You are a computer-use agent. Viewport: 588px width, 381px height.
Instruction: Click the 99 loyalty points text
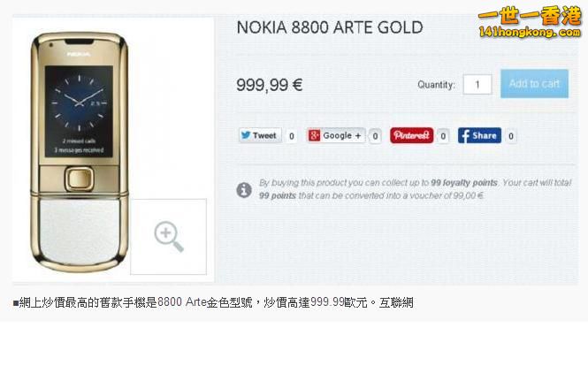click(464, 183)
